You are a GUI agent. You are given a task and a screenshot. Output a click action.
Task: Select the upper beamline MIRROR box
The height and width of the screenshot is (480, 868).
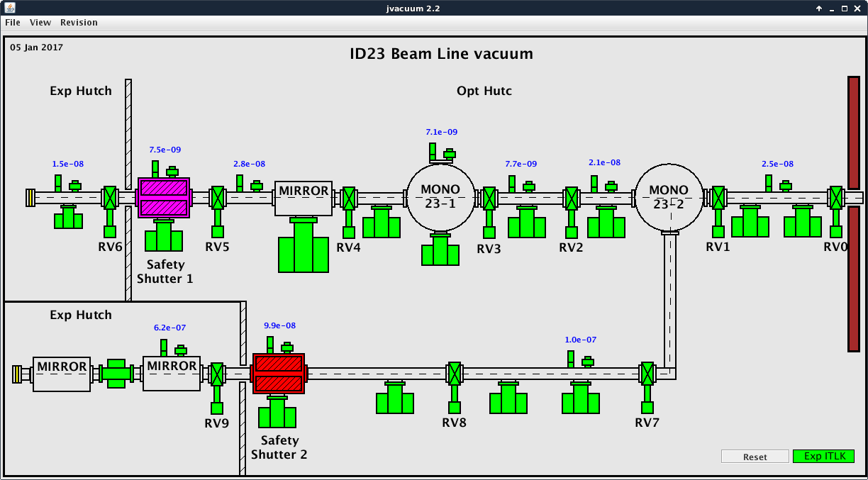(x=304, y=199)
